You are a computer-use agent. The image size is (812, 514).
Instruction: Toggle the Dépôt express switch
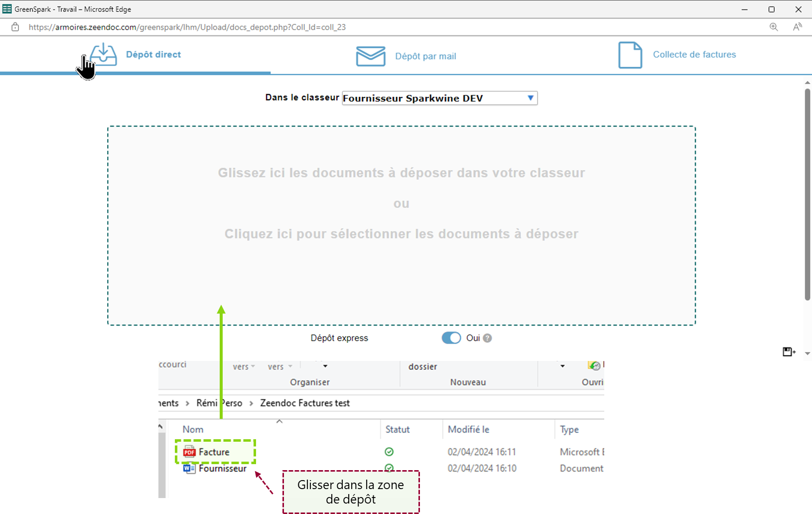451,338
